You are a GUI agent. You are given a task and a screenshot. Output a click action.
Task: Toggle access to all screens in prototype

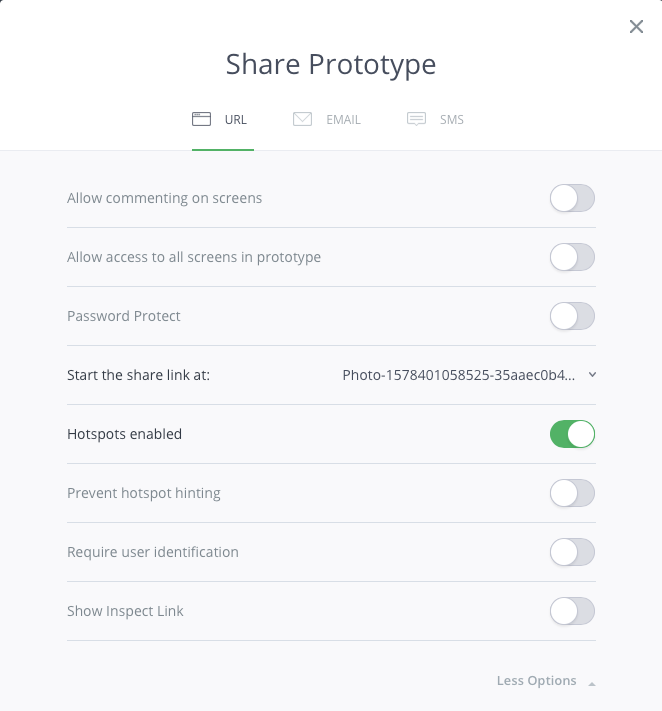pos(572,257)
